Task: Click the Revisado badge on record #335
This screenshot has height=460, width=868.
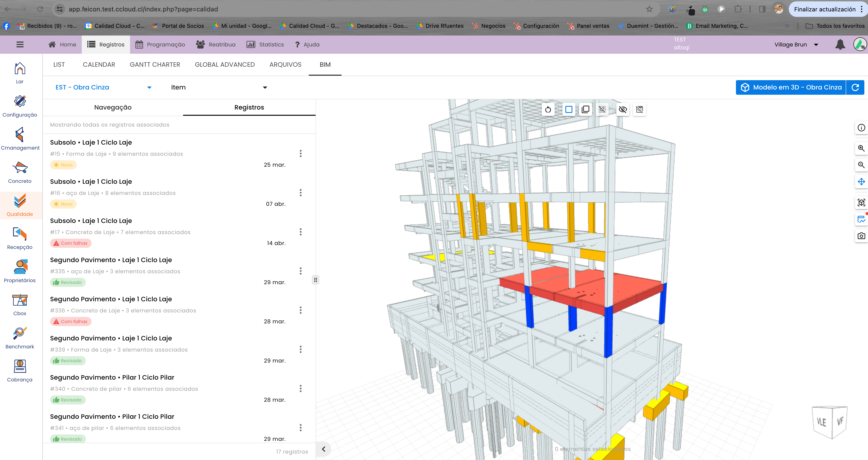Action: (68, 282)
